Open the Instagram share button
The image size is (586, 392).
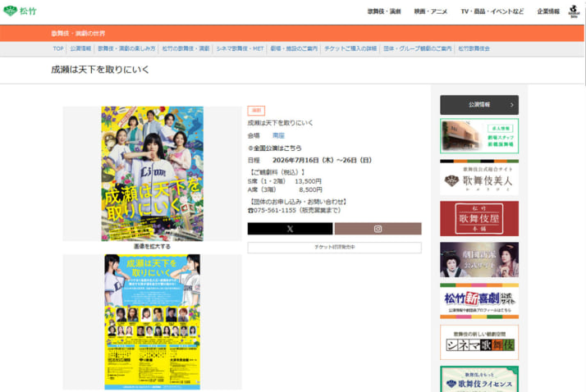[x=378, y=229]
